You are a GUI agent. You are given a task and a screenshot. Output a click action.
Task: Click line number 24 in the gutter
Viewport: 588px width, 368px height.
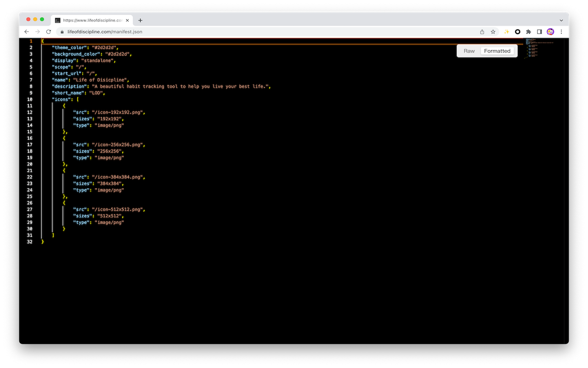click(x=30, y=190)
